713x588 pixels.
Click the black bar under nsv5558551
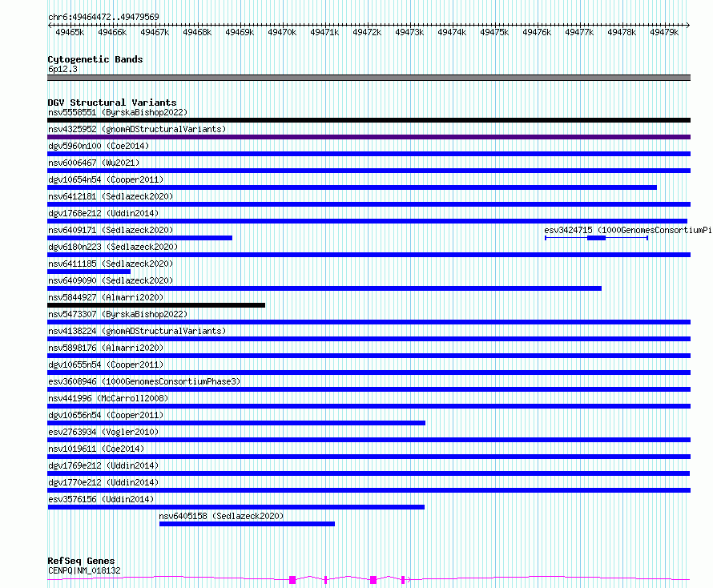pyautogui.click(x=369, y=120)
